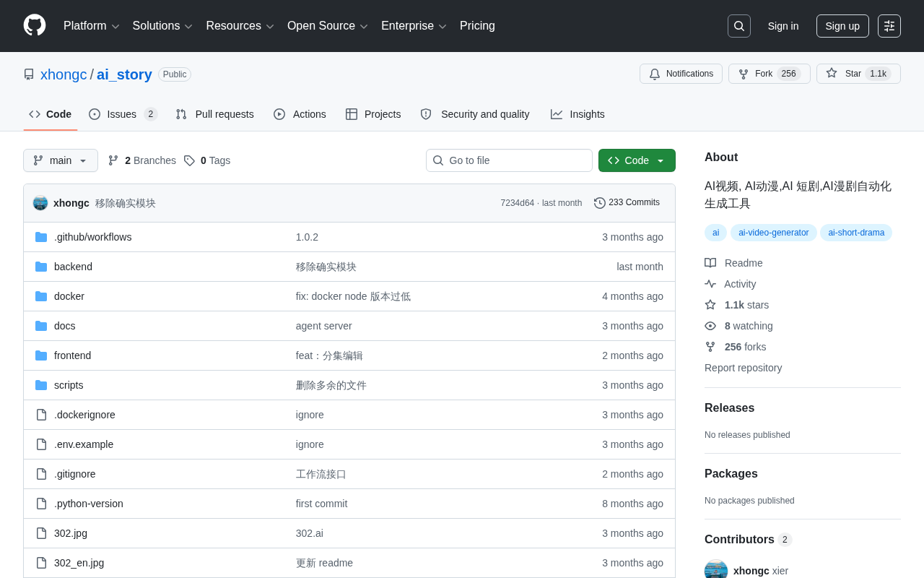Click the .env.example file icon
The height and width of the screenshot is (578, 924).
coord(41,444)
